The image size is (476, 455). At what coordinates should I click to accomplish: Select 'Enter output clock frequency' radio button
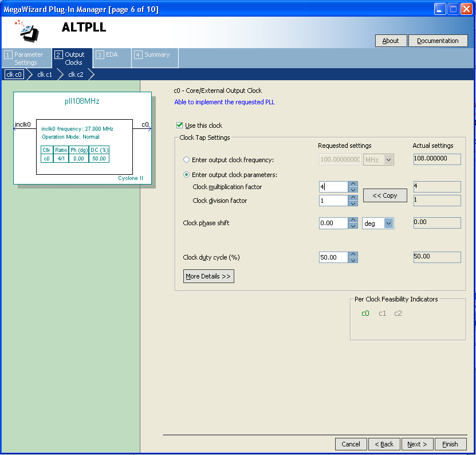coord(186,160)
